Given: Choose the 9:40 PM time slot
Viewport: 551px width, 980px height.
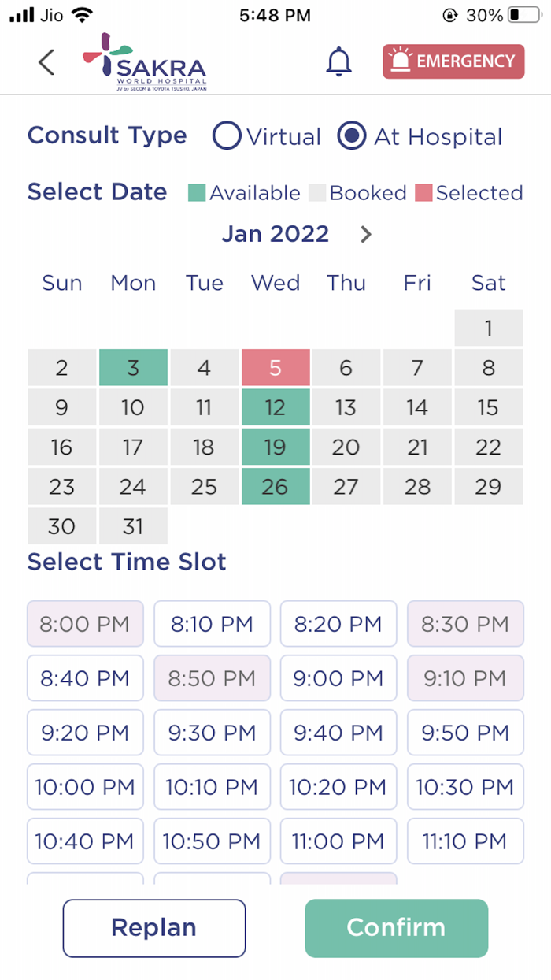Looking at the screenshot, I should click(338, 733).
